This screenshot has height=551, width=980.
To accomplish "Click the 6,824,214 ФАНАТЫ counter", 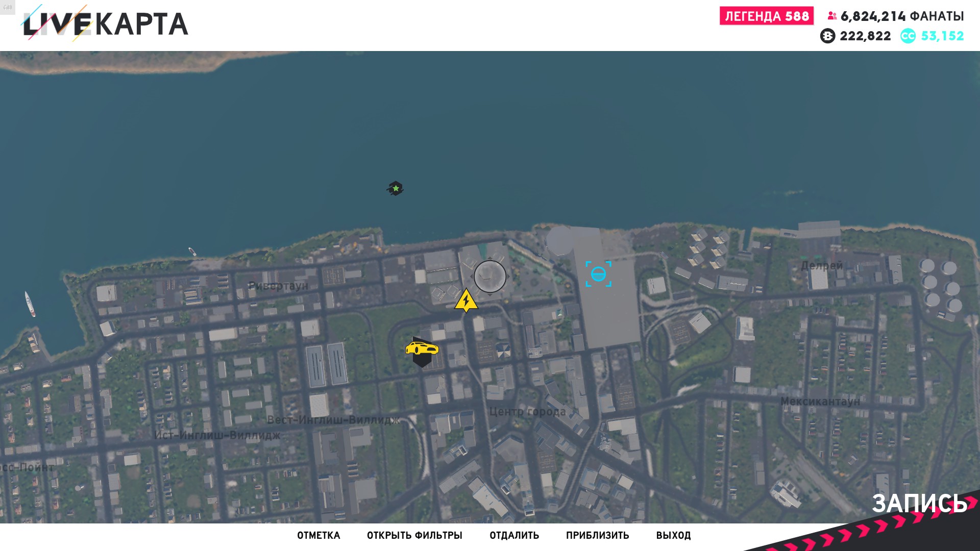I will click(902, 16).
